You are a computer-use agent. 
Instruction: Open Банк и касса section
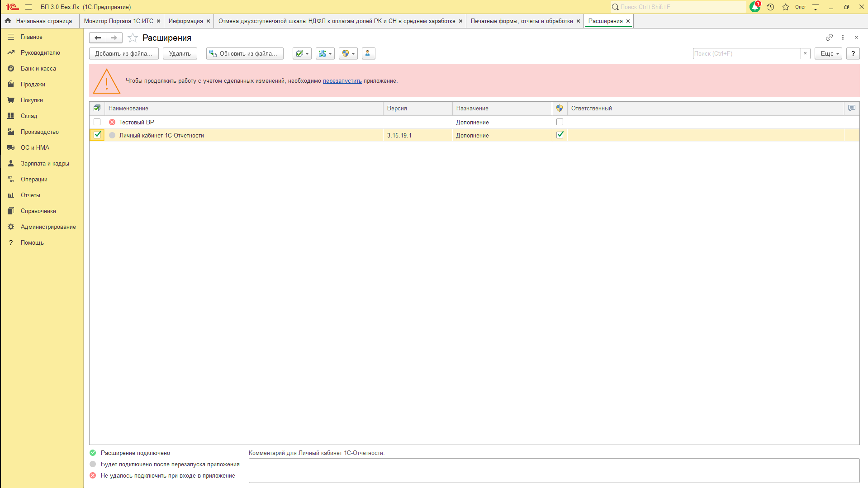42,69
